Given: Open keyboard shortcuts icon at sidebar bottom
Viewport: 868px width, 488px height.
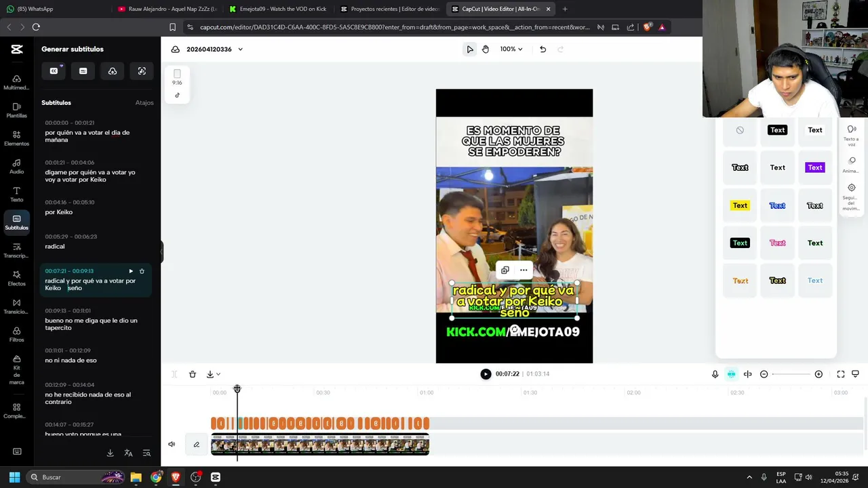Looking at the screenshot, I should 17,451.
